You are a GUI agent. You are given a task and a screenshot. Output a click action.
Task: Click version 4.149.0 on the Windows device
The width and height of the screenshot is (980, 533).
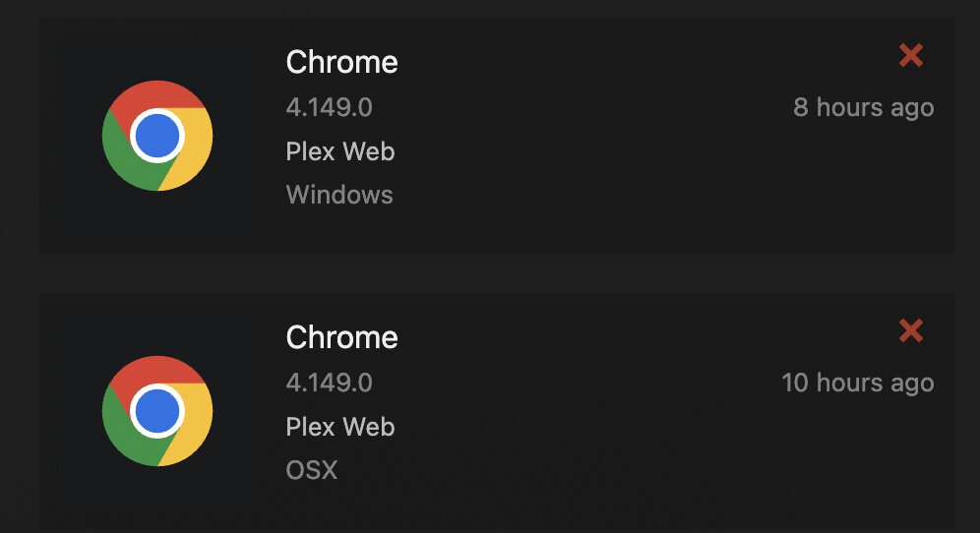pos(329,107)
